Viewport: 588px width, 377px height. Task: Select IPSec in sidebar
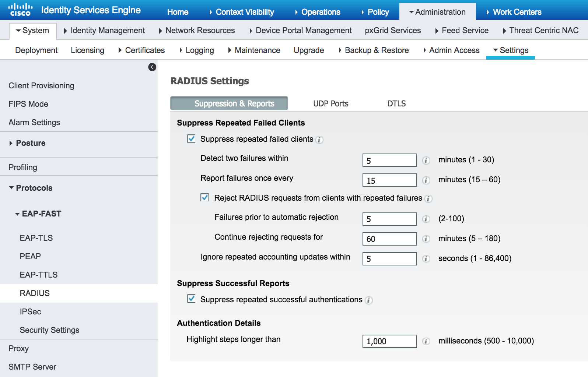click(30, 312)
